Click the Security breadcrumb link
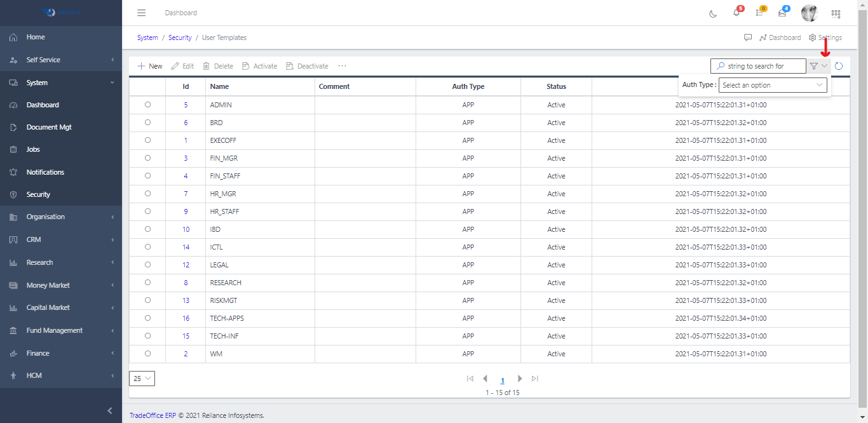Image resolution: width=868 pixels, height=423 pixels. point(180,37)
